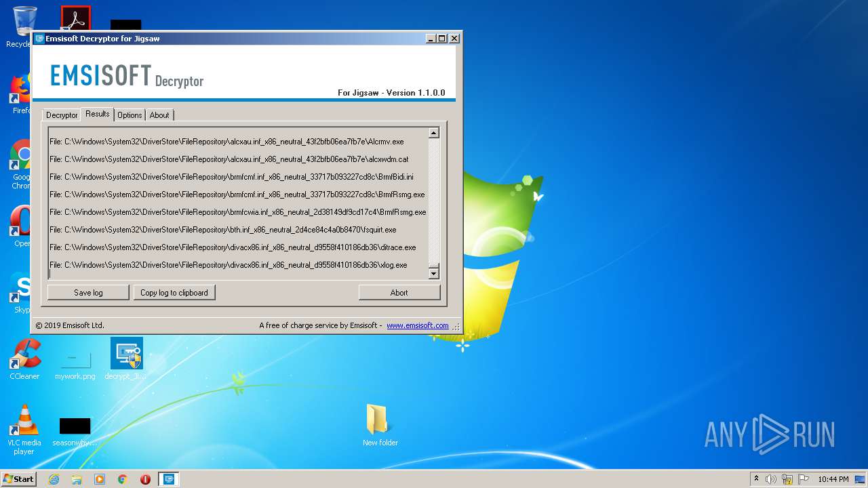Click the network tray icon
Viewport: 868px width, 488px height.
[787, 479]
